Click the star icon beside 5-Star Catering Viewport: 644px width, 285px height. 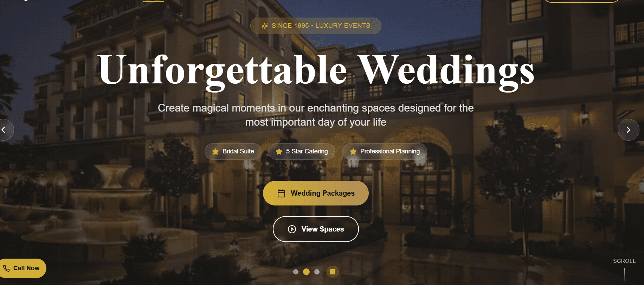tap(279, 152)
